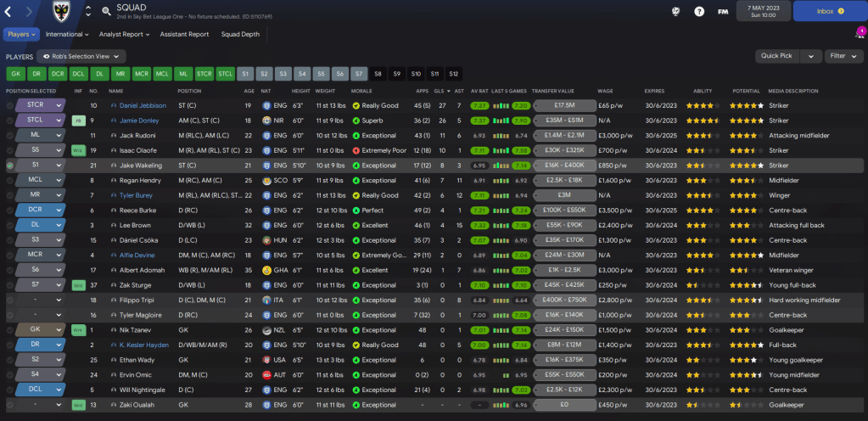Image resolution: width=868 pixels, height=421 pixels.
Task: Click the FM menu logo
Action: click(x=723, y=12)
